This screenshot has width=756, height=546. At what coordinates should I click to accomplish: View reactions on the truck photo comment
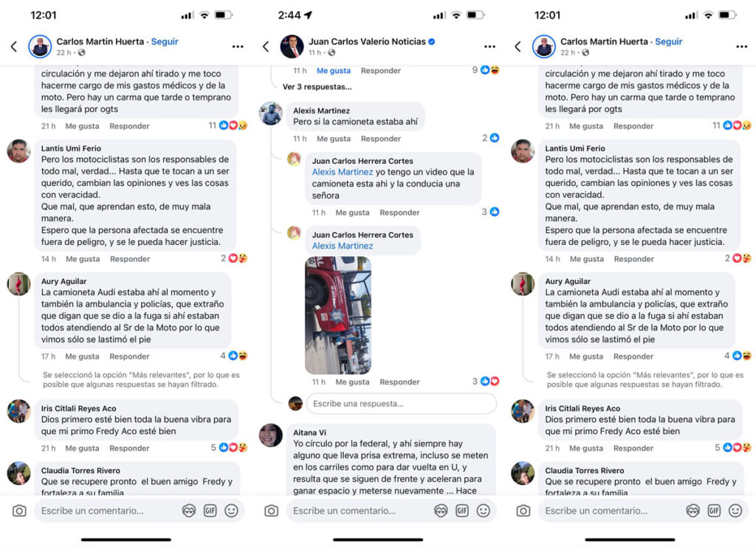[x=486, y=381]
